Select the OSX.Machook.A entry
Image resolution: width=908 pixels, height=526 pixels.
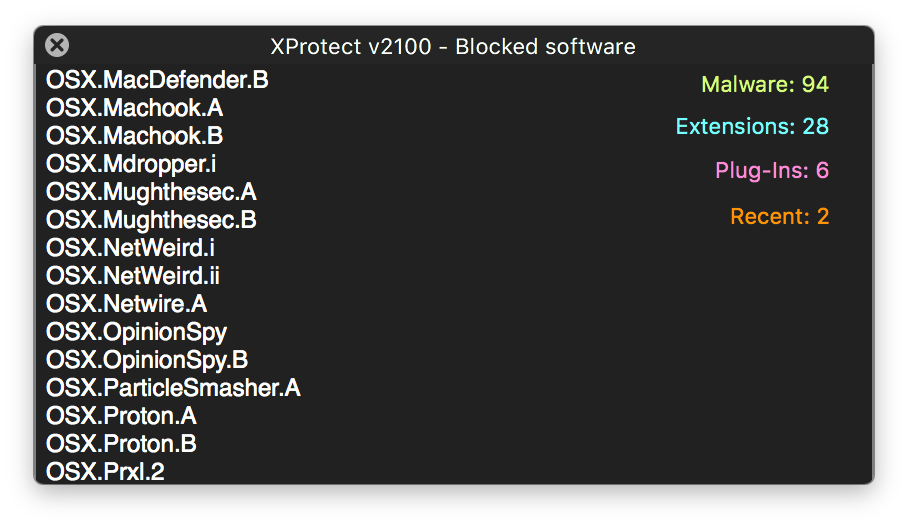[134, 108]
